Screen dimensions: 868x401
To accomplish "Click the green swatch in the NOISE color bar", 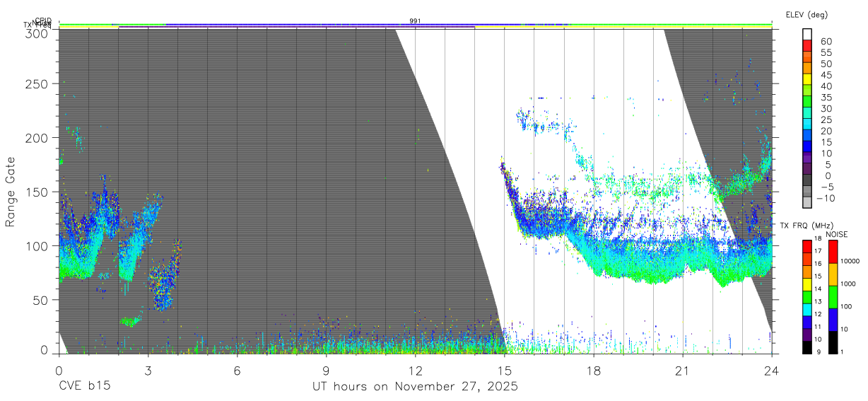I will coord(833,296).
